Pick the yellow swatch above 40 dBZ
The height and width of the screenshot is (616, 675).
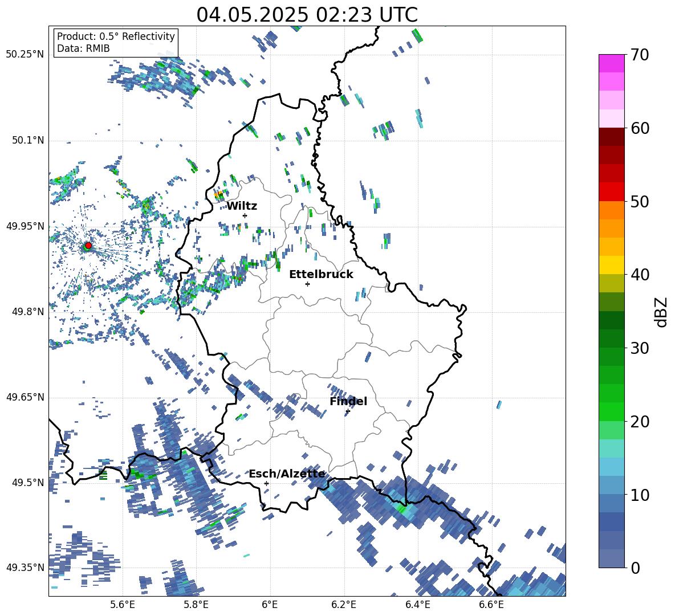point(611,265)
